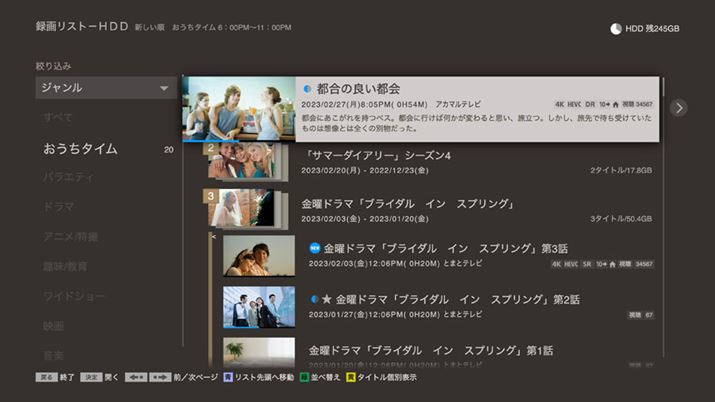
Task: Click the half-watched icon beside 都合の良い都会
Action: coord(307,88)
